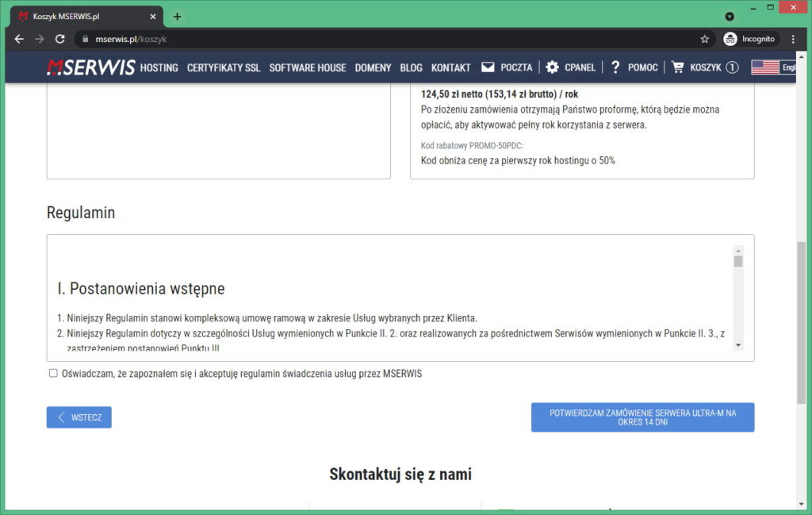
Task: View site security via the padlock icon
Action: point(84,38)
